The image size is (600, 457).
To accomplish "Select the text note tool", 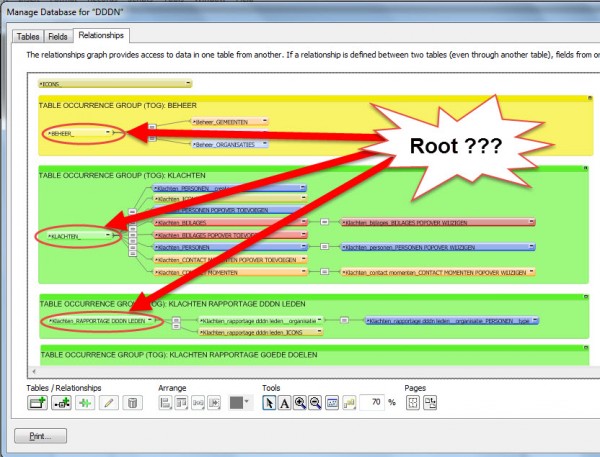I will pos(284,402).
